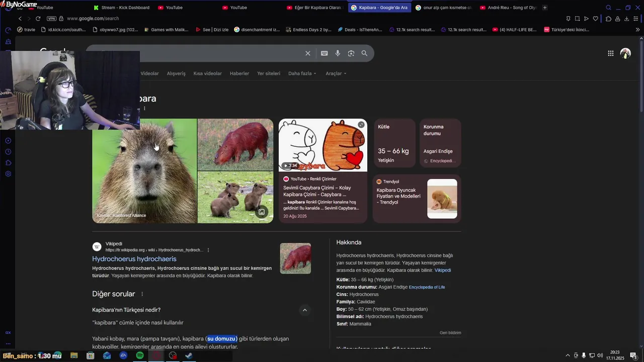
Task: Reload the page
Action: pyautogui.click(x=38, y=19)
